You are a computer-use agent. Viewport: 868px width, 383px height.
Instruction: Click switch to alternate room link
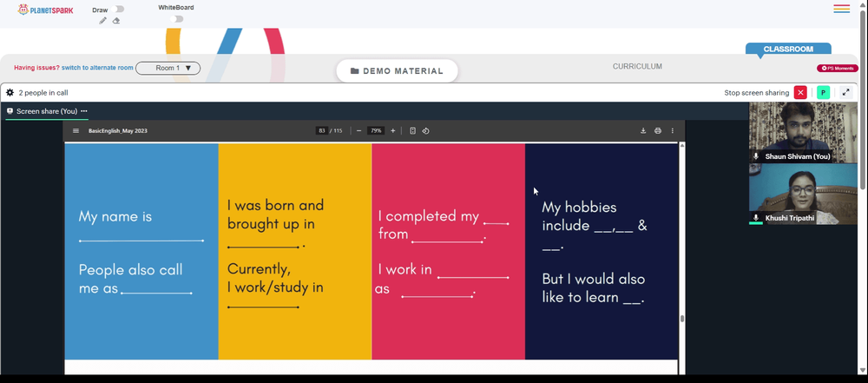click(x=97, y=68)
